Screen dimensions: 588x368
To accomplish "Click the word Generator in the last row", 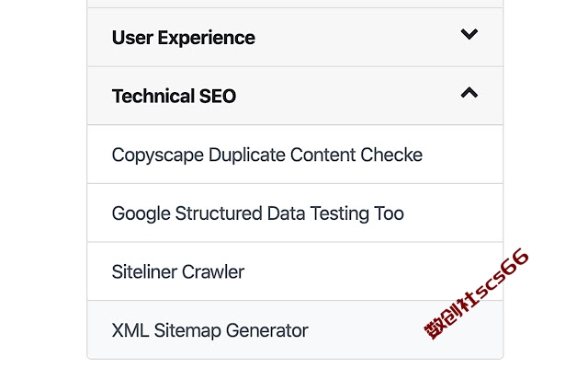I will [x=267, y=330].
